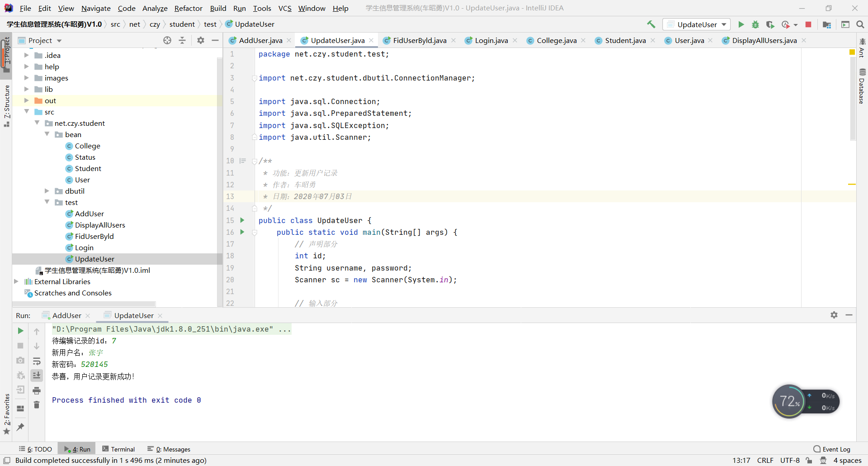Open the Ant tool window

coord(862,48)
